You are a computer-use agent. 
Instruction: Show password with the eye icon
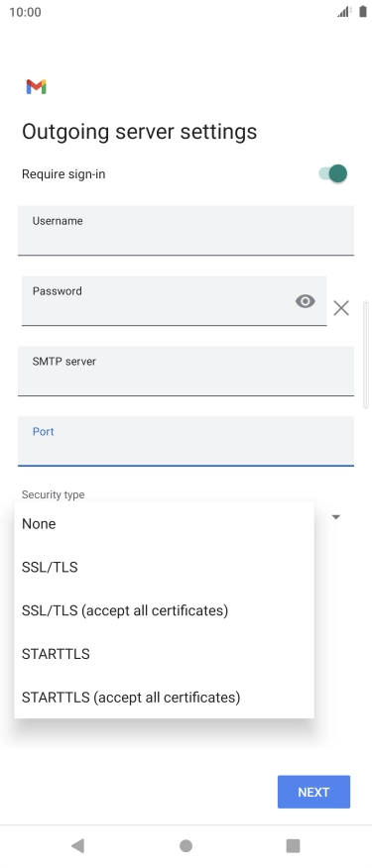tap(305, 301)
